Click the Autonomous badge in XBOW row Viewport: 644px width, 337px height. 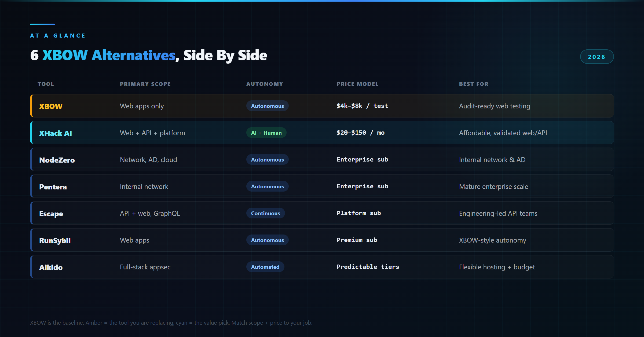click(267, 106)
